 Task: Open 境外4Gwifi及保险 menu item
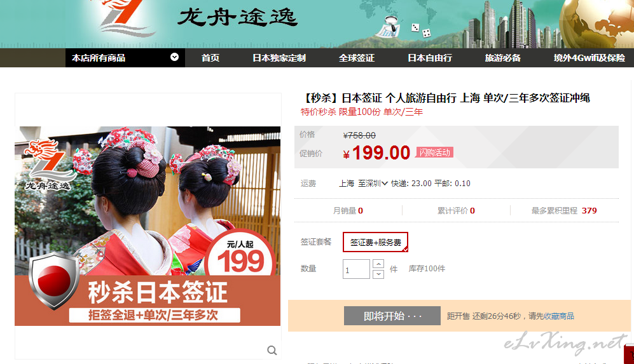pyautogui.click(x=589, y=58)
